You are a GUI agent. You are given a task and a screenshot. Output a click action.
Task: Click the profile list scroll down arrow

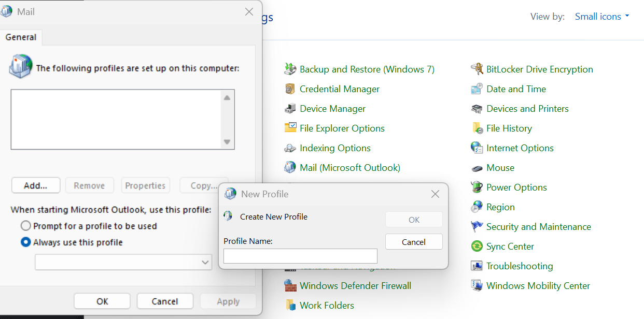(227, 142)
